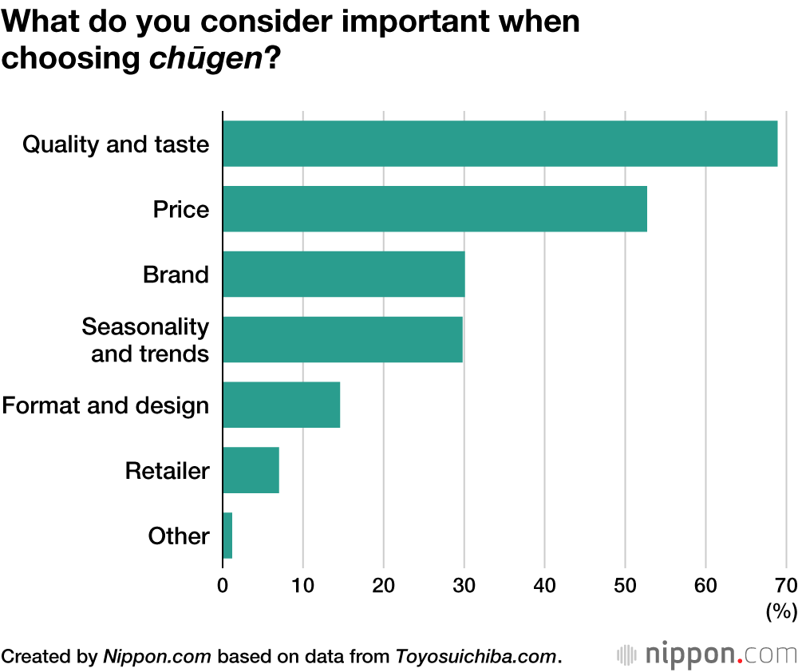Click the Quality and taste label

(x=116, y=144)
